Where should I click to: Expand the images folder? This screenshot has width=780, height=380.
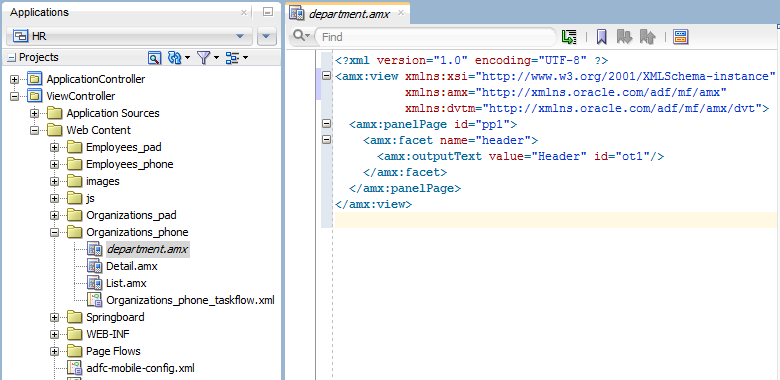[x=54, y=182]
